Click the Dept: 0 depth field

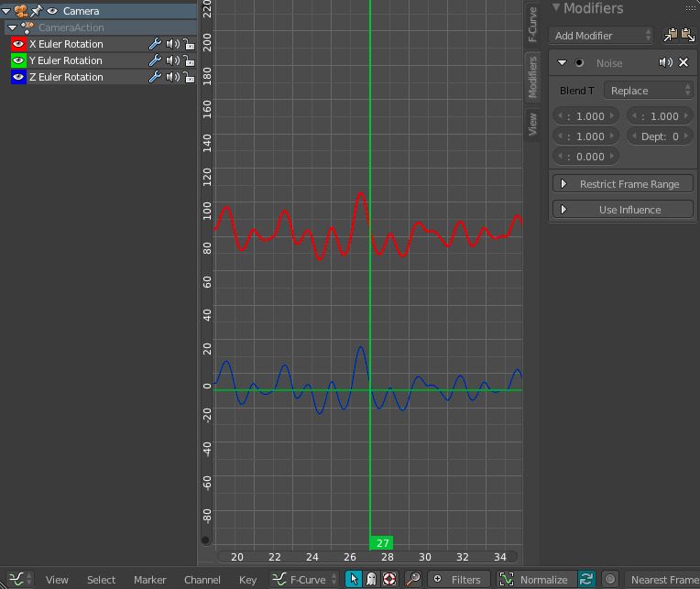660,136
